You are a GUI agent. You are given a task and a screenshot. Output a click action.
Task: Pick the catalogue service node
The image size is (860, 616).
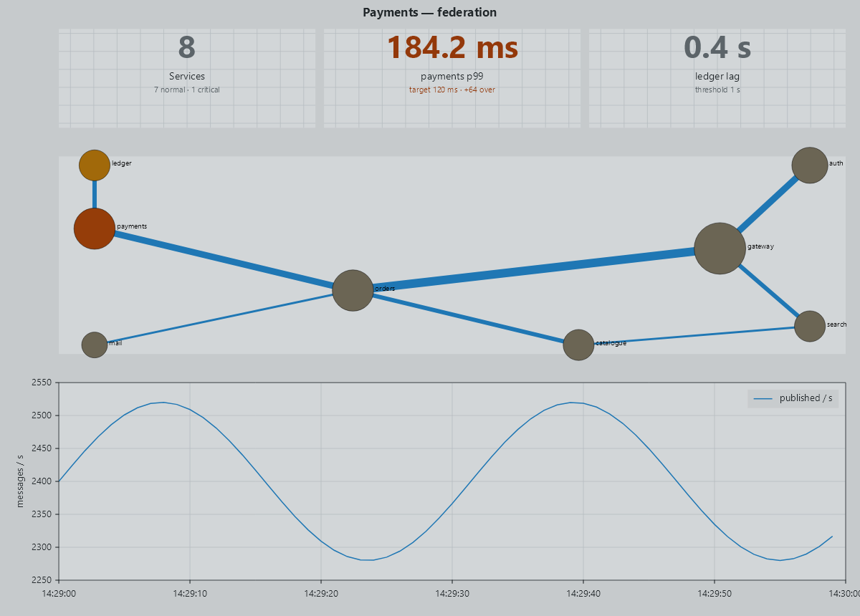(578, 345)
